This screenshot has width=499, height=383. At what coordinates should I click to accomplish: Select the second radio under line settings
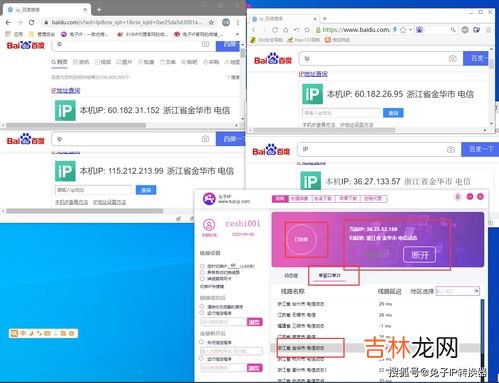(x=202, y=272)
